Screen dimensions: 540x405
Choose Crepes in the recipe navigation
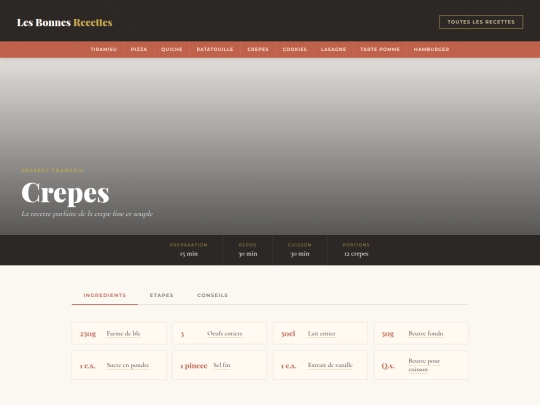pos(258,49)
